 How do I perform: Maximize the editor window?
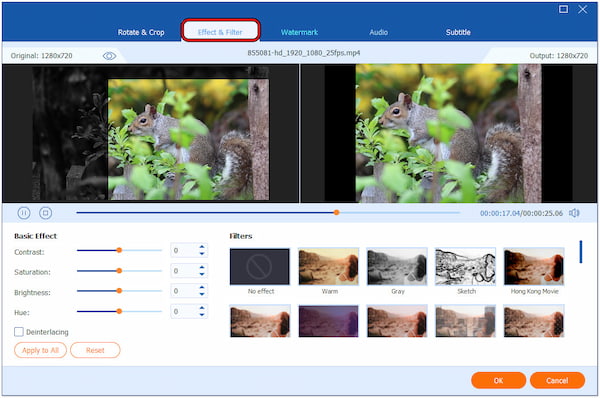click(x=563, y=9)
